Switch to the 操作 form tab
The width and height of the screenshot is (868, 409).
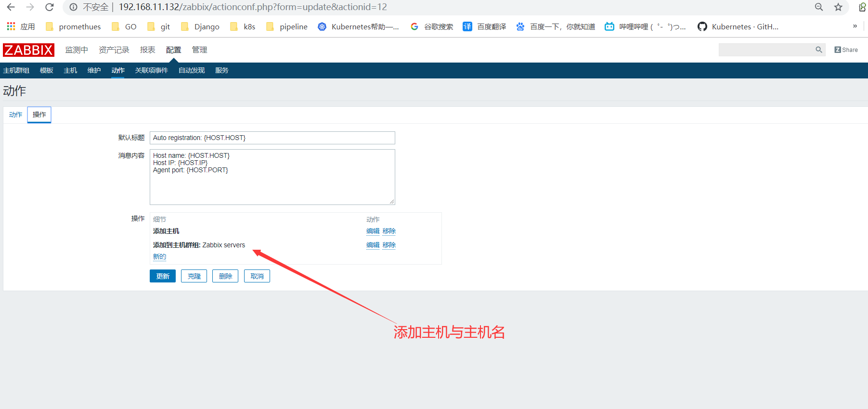[39, 115]
